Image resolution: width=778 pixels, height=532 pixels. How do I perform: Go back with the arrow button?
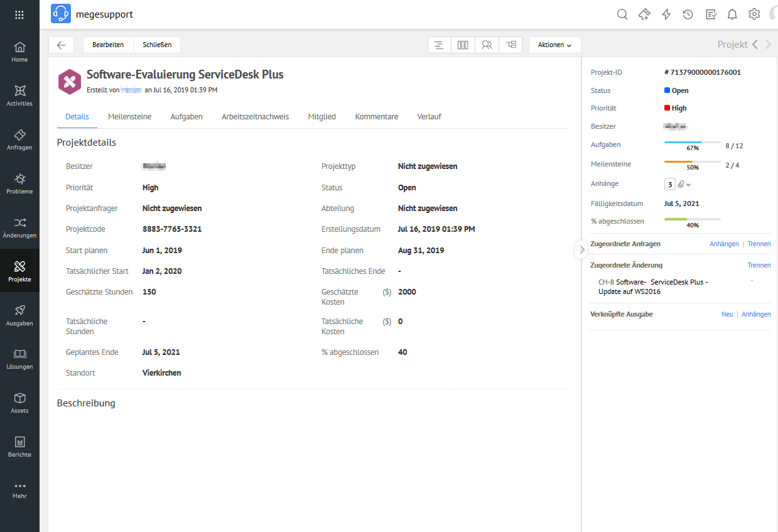click(61, 45)
